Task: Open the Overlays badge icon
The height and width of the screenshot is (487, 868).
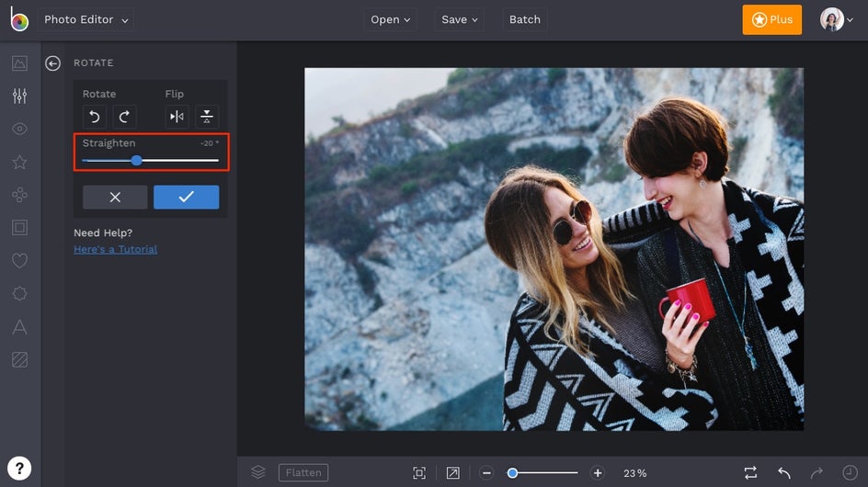Action: 19,293
